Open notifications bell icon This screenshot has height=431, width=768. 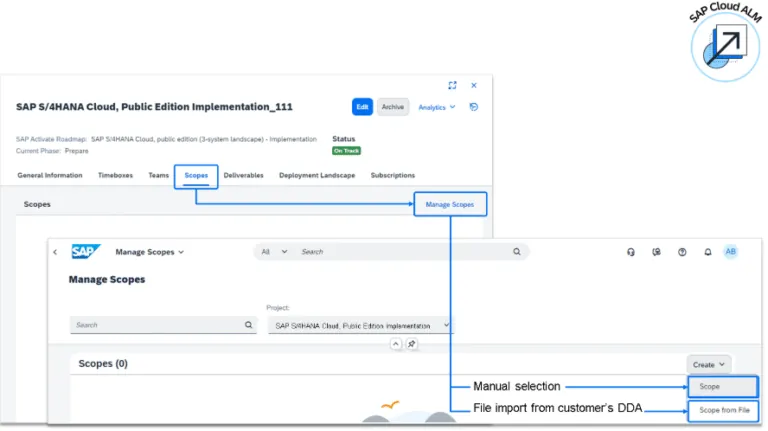tap(708, 252)
